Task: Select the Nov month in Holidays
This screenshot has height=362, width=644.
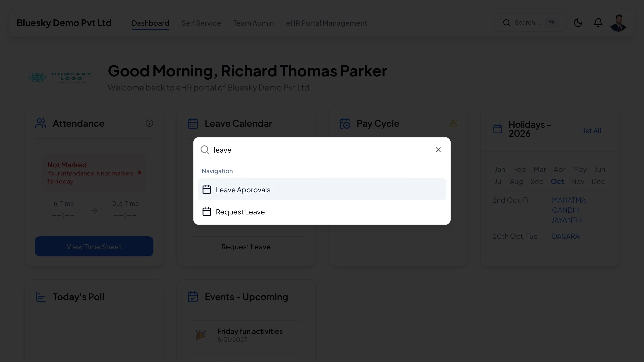Action: coord(578,182)
